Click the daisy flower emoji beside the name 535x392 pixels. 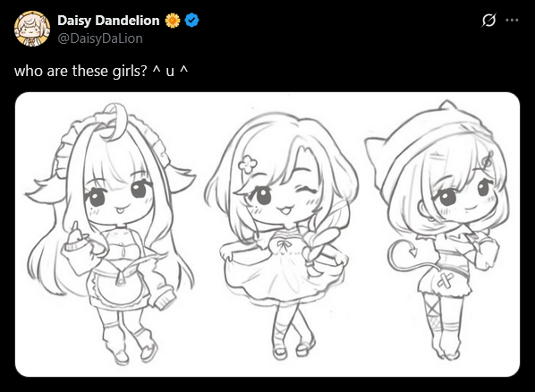[x=173, y=21]
